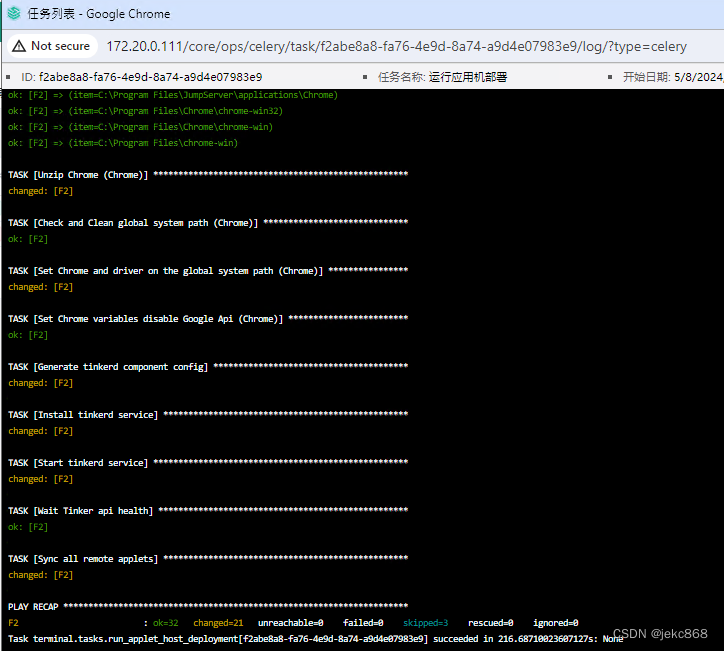
Task: Click the 任务名称 运行应用机部署 label
Action: [442, 77]
